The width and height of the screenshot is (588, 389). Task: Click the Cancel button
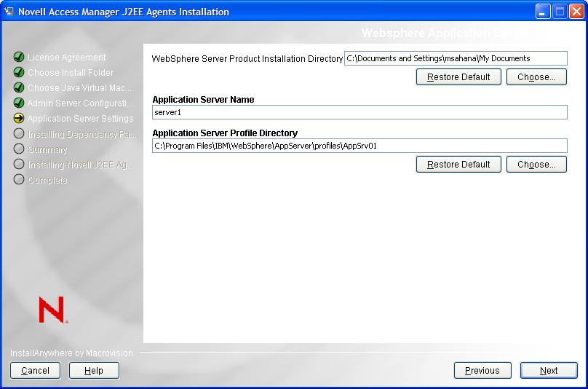click(35, 371)
